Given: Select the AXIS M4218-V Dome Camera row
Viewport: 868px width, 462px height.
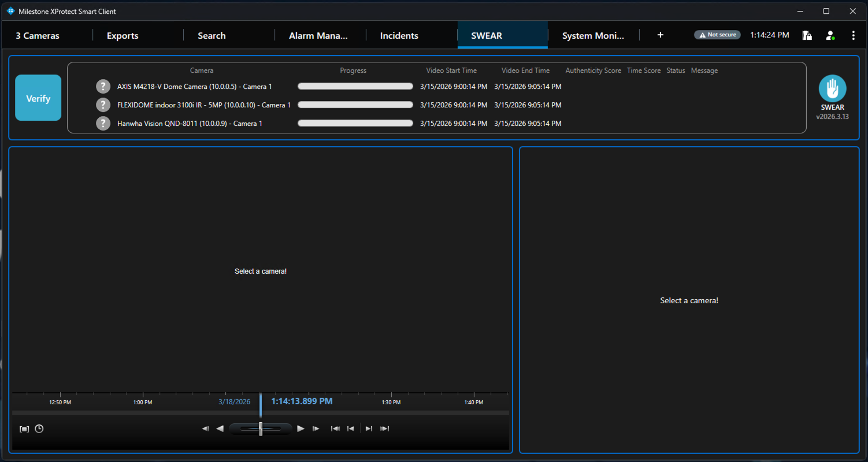Looking at the screenshot, I should click(194, 87).
